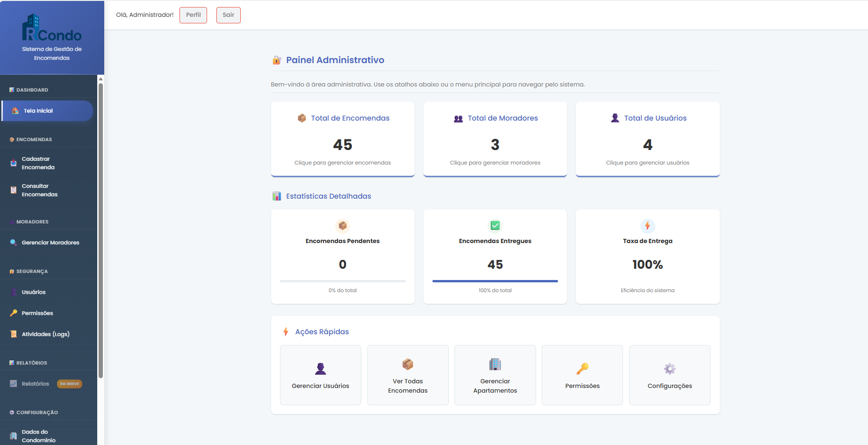
Task: Click the Relatórios entry marked EM BREVE
Action: point(36,383)
